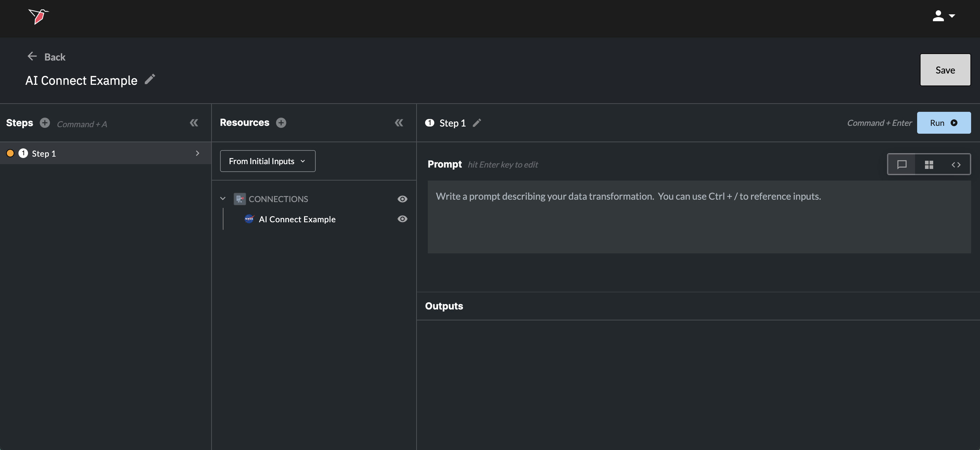Add a new step with plus icon
This screenshot has height=450, width=980.
click(45, 123)
